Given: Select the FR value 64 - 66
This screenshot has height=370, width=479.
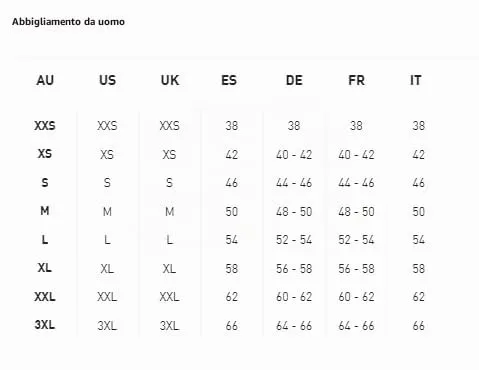Looking at the screenshot, I should tap(356, 326).
